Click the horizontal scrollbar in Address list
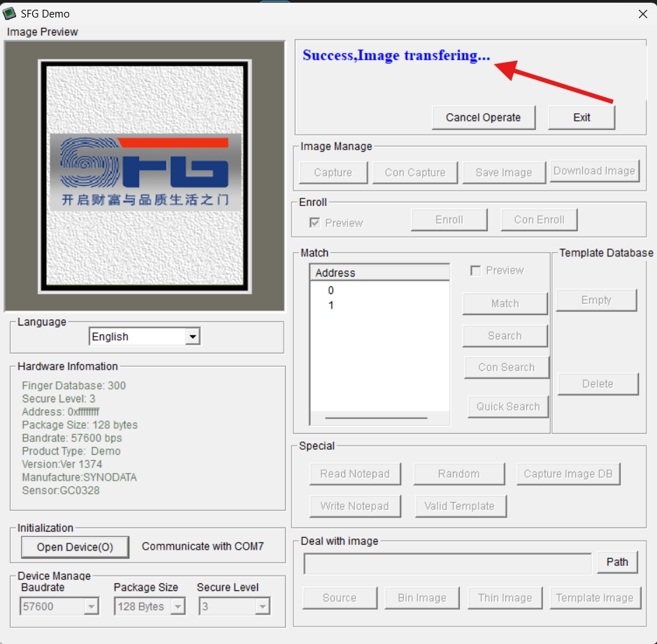Image resolution: width=657 pixels, height=644 pixels. click(376, 418)
